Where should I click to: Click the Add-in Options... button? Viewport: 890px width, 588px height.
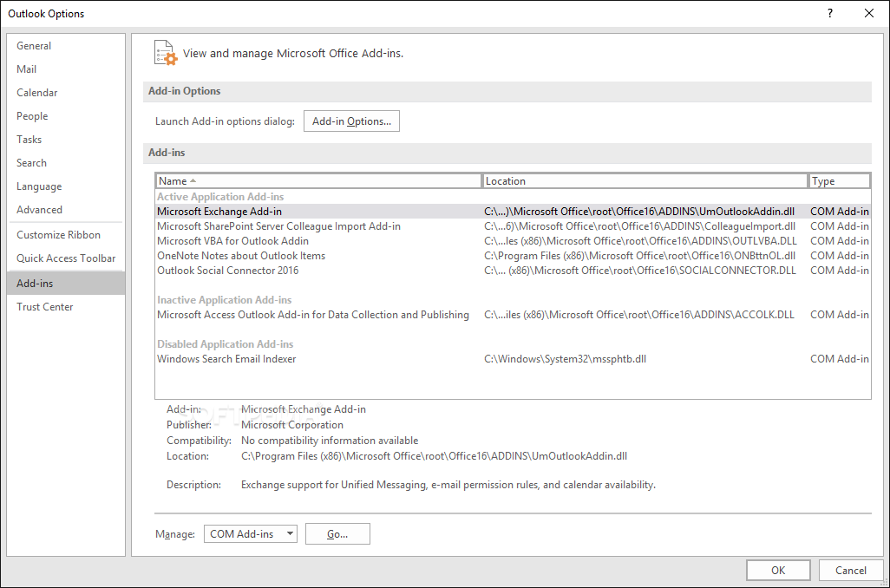[351, 121]
